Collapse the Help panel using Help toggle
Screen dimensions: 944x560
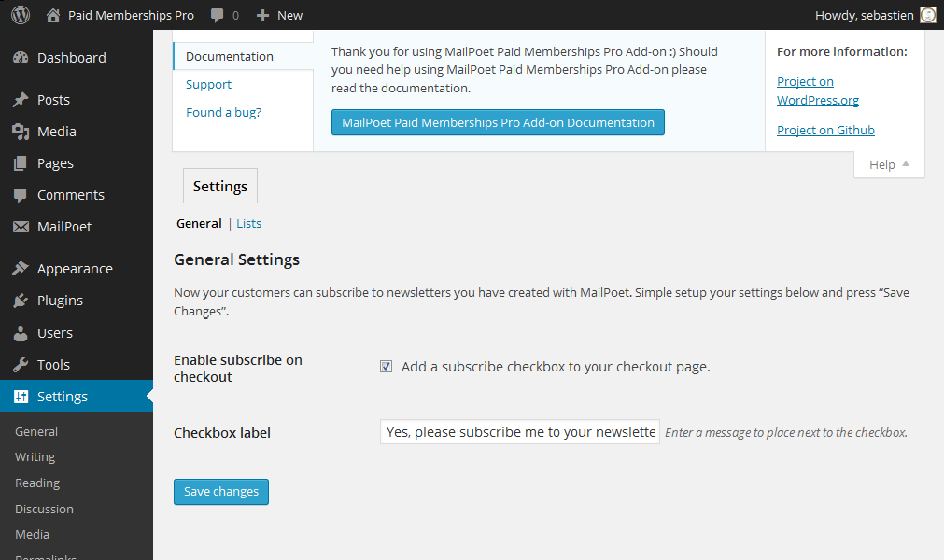click(889, 165)
